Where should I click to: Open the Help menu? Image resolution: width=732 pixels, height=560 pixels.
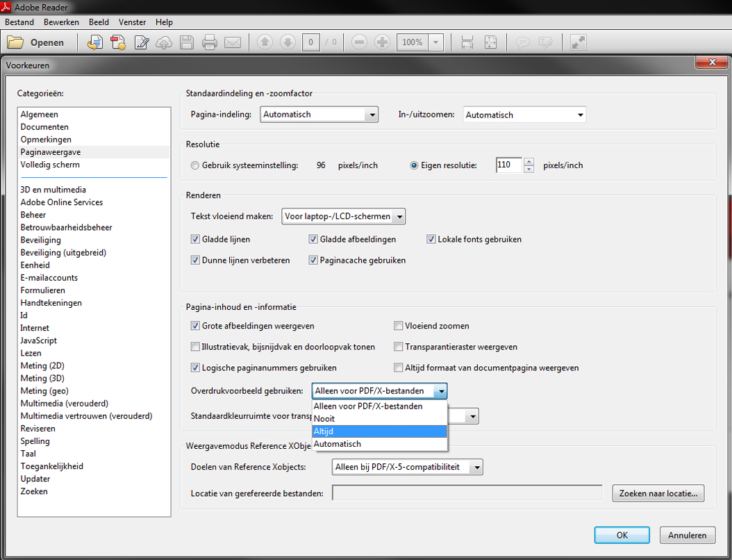click(164, 22)
